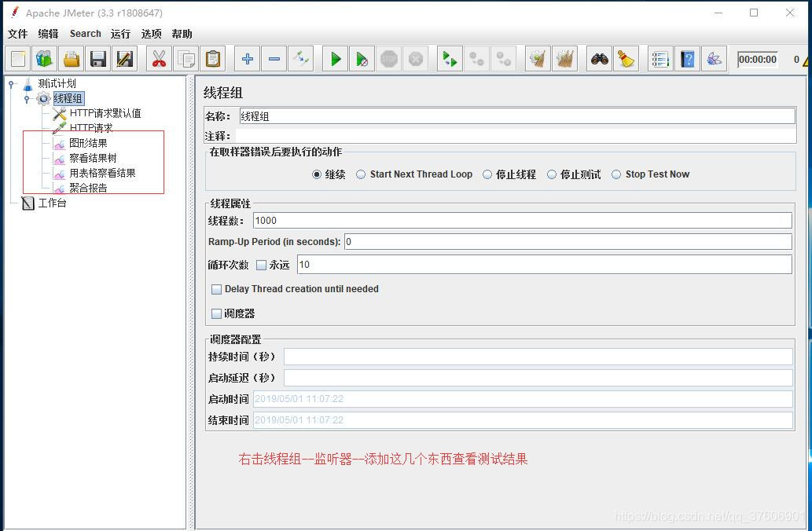Screen dimensions: 812x531
Task: Select HTTP请求默认值 in the tree
Action: tap(105, 113)
